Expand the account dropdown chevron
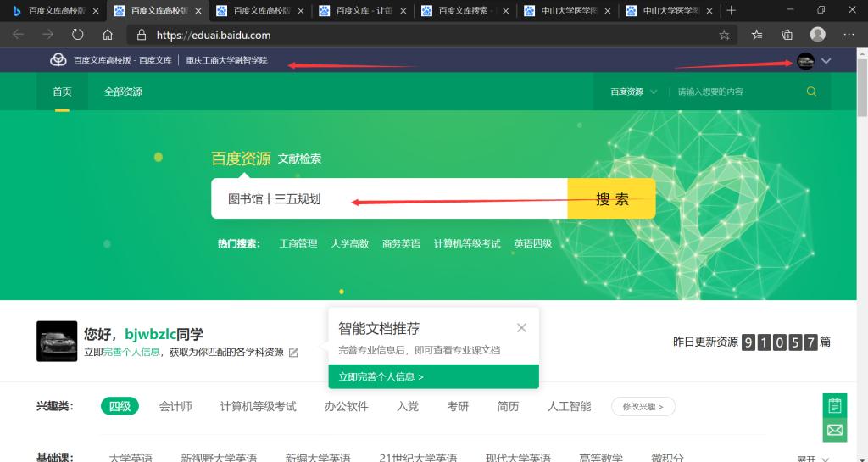Image resolution: width=868 pixels, height=462 pixels. 826,61
